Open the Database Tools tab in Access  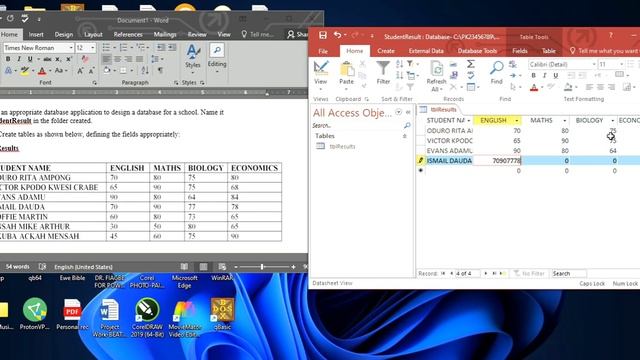477,51
